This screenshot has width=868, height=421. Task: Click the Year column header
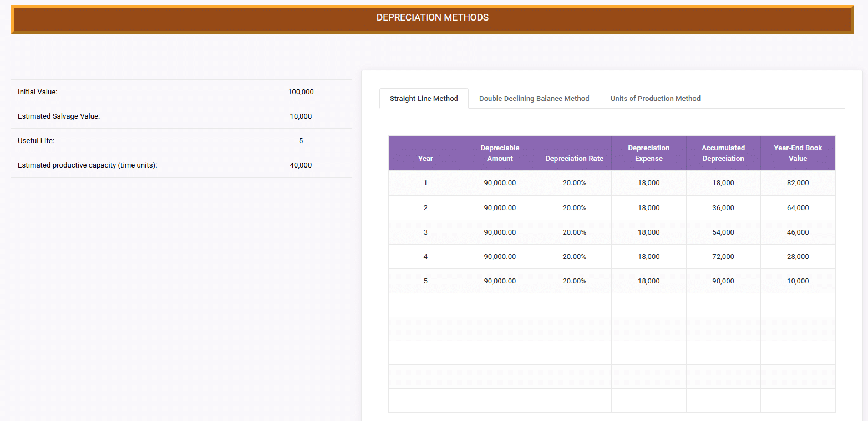click(x=425, y=158)
